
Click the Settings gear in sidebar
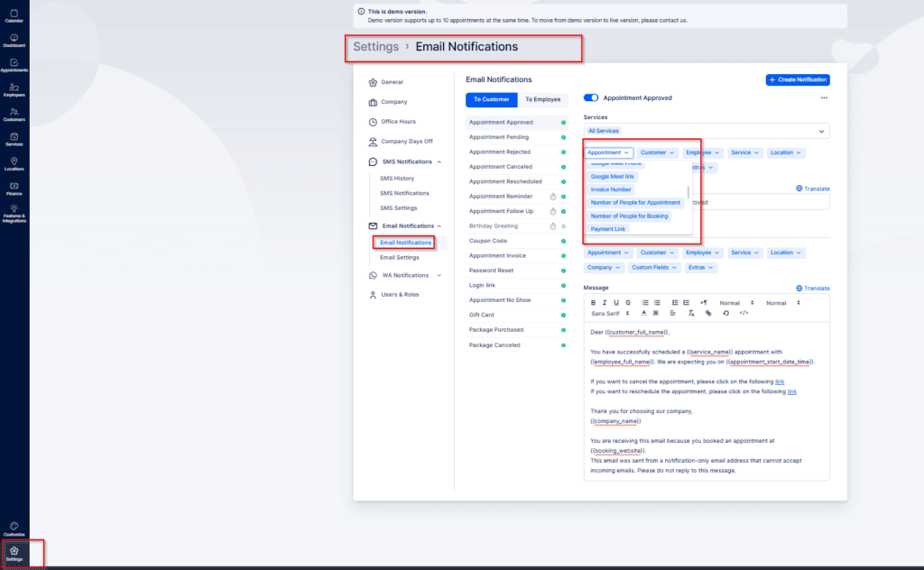click(x=14, y=554)
